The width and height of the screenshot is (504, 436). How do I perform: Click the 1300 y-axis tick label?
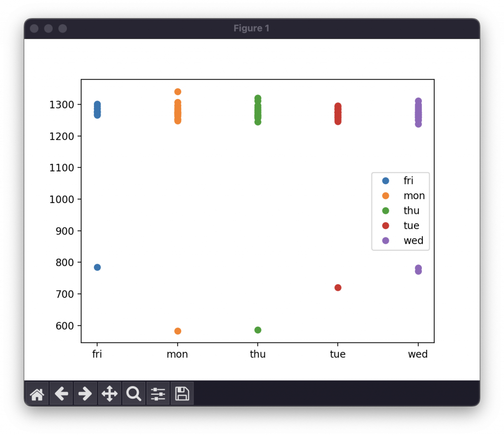tap(62, 105)
